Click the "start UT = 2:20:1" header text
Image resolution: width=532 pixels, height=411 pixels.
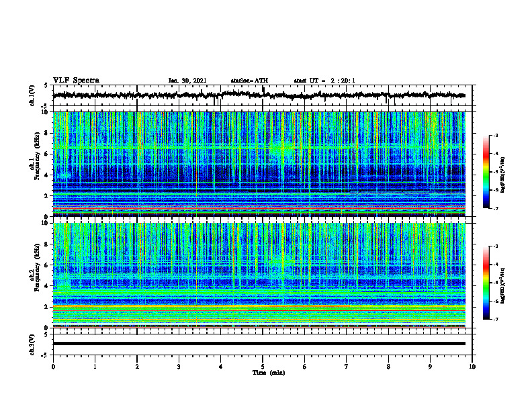[324, 81]
